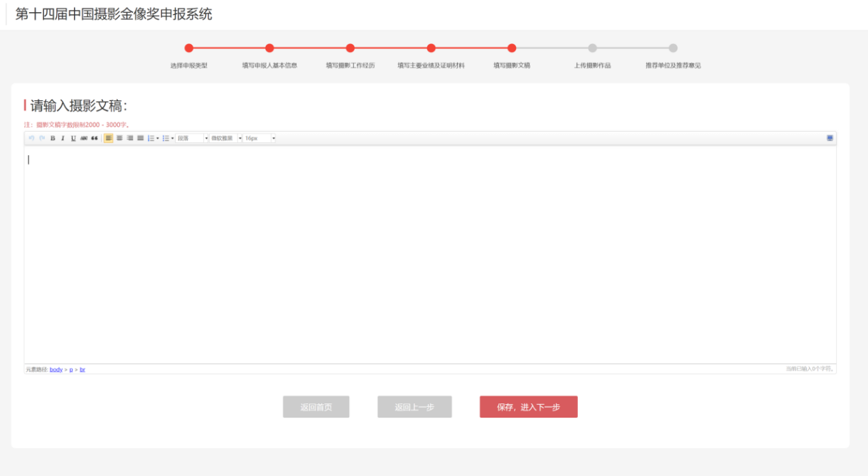
Task: Click the character count status text
Action: coord(810,369)
